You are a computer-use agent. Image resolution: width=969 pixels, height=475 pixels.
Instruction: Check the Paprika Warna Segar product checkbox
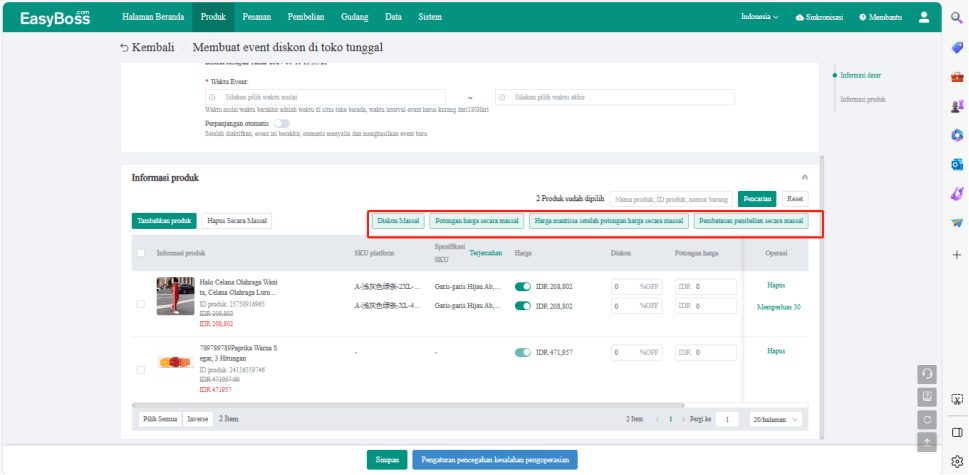point(141,369)
